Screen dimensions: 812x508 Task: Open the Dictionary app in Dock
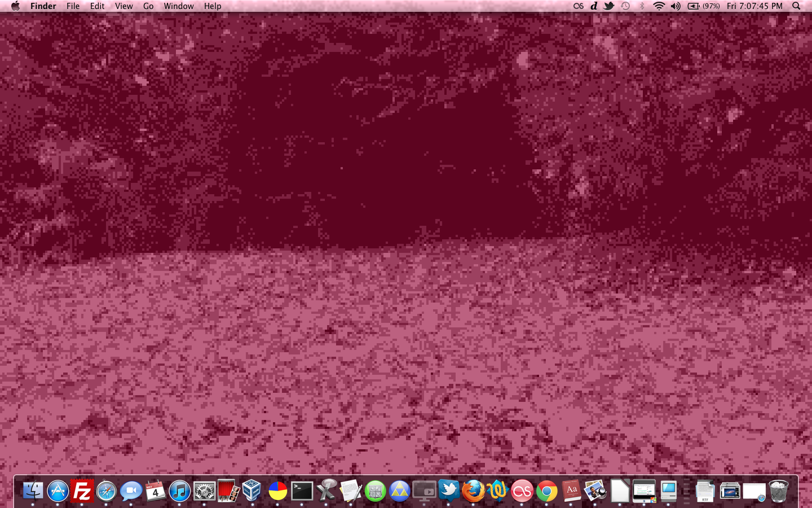[571, 491]
